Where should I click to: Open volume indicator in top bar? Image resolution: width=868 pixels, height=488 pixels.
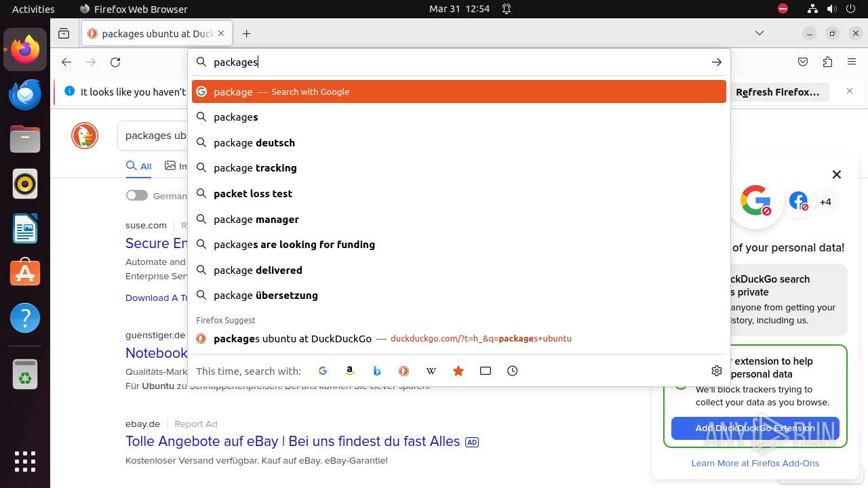(x=831, y=9)
